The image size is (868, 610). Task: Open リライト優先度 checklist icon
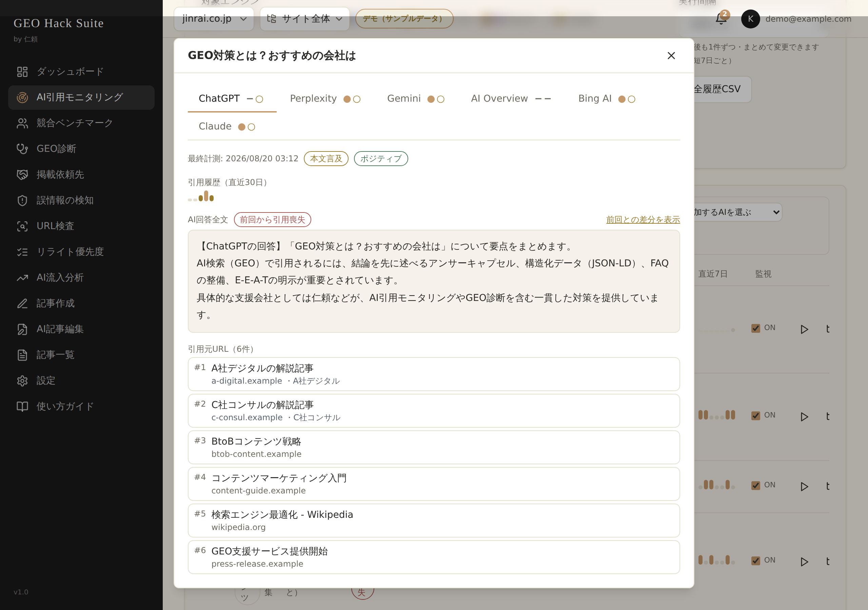pos(22,252)
